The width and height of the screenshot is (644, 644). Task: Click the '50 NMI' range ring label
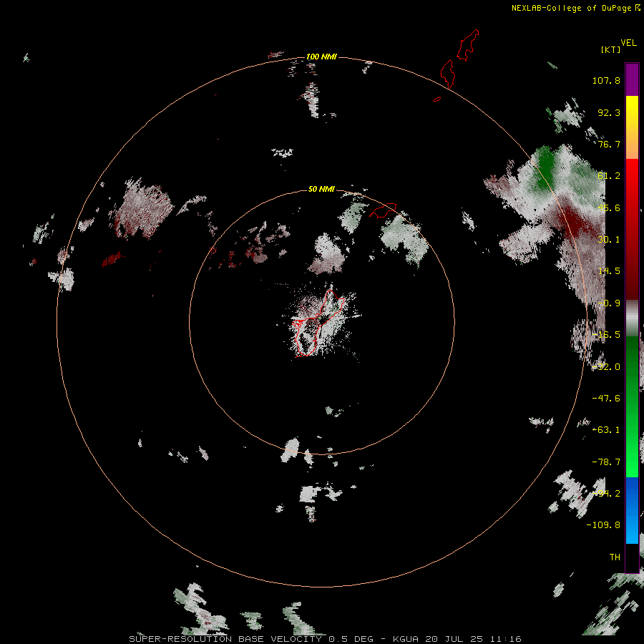tap(321, 189)
